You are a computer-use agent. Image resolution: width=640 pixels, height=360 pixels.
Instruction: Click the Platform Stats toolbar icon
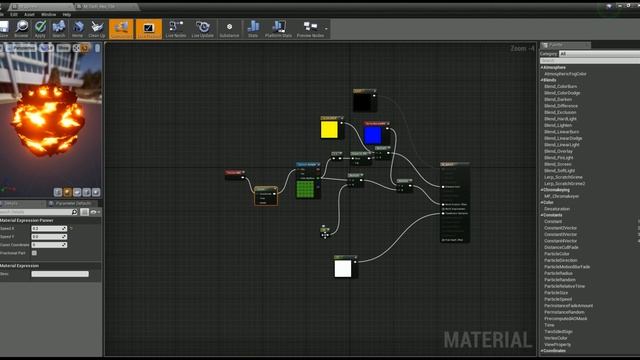[278, 29]
